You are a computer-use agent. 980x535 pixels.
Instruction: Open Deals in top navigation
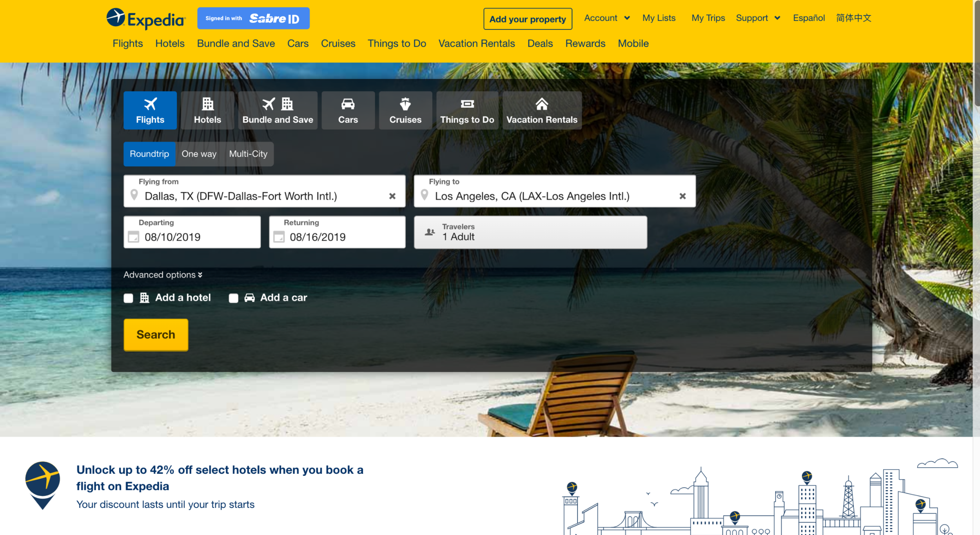[540, 44]
